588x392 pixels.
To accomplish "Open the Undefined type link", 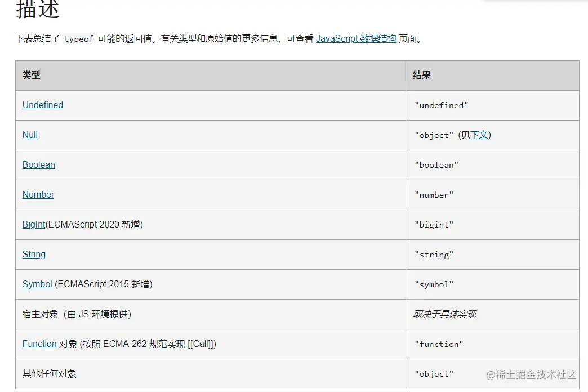I will (x=43, y=105).
